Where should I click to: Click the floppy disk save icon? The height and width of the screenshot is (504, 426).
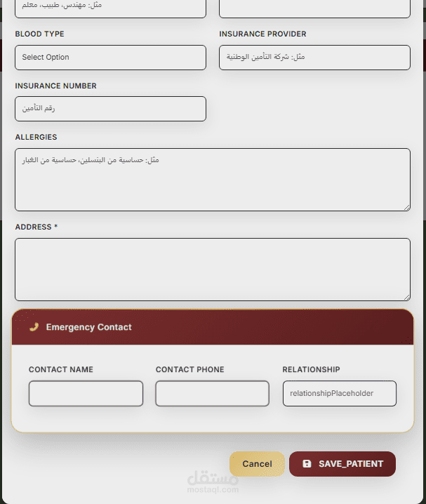click(307, 464)
